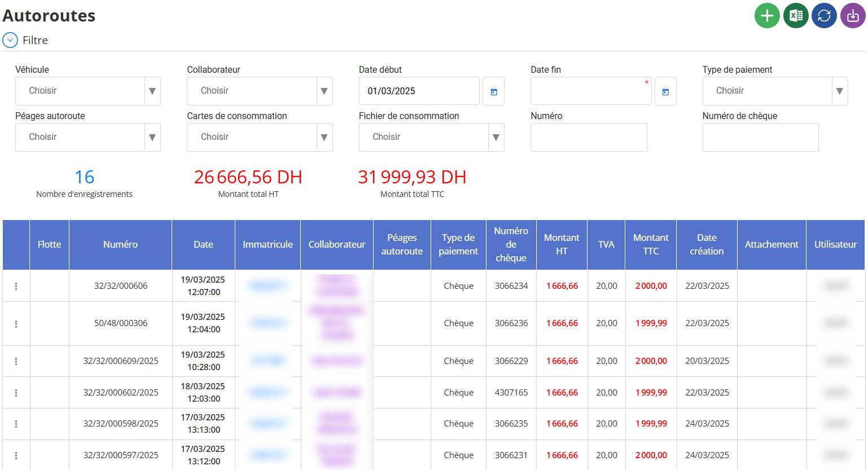Sort by the Utilisateur column header
Image resolution: width=868 pixels, height=470 pixels.
click(x=835, y=244)
